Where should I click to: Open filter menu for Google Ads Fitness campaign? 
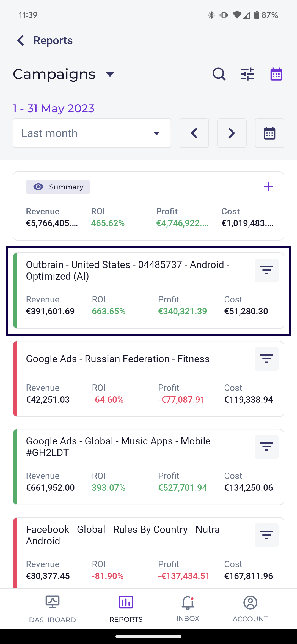pos(266,359)
